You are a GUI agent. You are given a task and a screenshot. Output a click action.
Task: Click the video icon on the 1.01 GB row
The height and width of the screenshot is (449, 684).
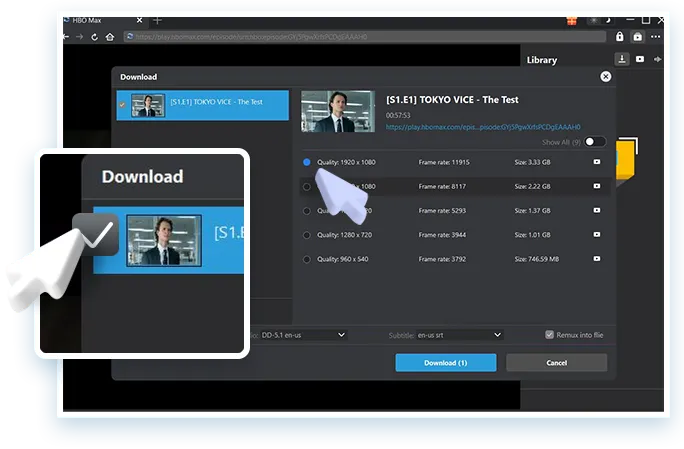click(x=597, y=235)
